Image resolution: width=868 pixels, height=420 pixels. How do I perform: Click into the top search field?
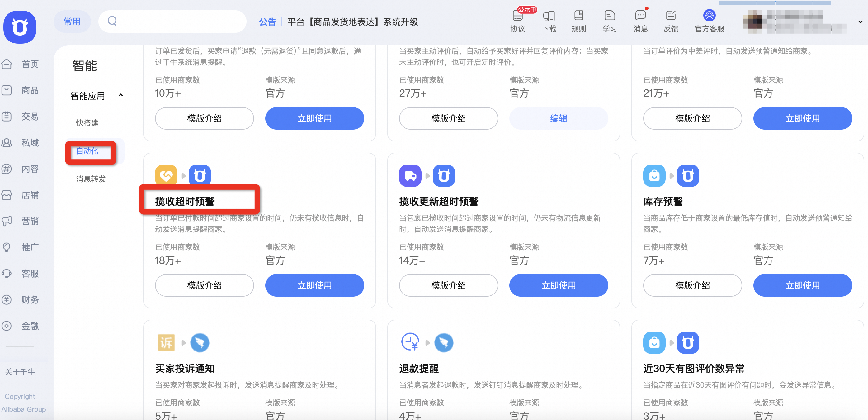172,21
